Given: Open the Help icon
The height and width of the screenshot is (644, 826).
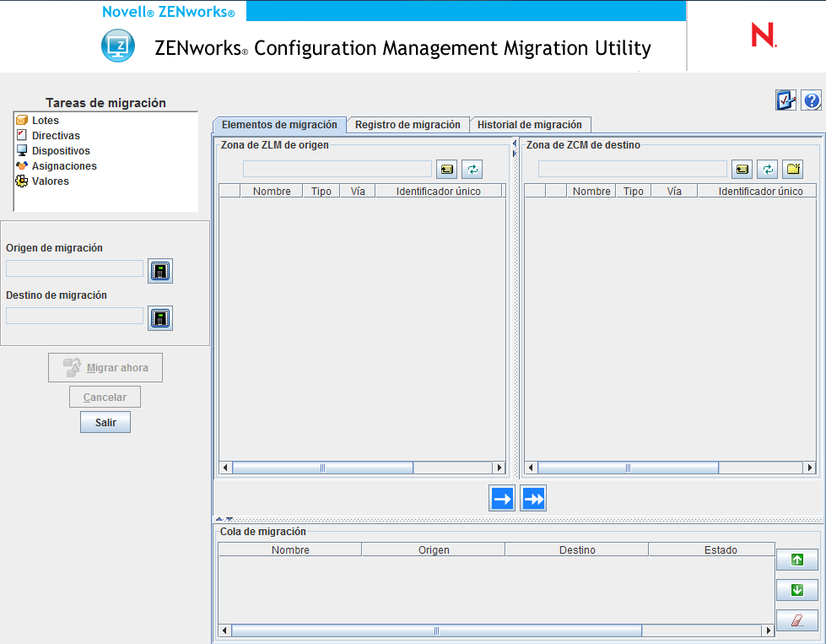Looking at the screenshot, I should (811, 100).
